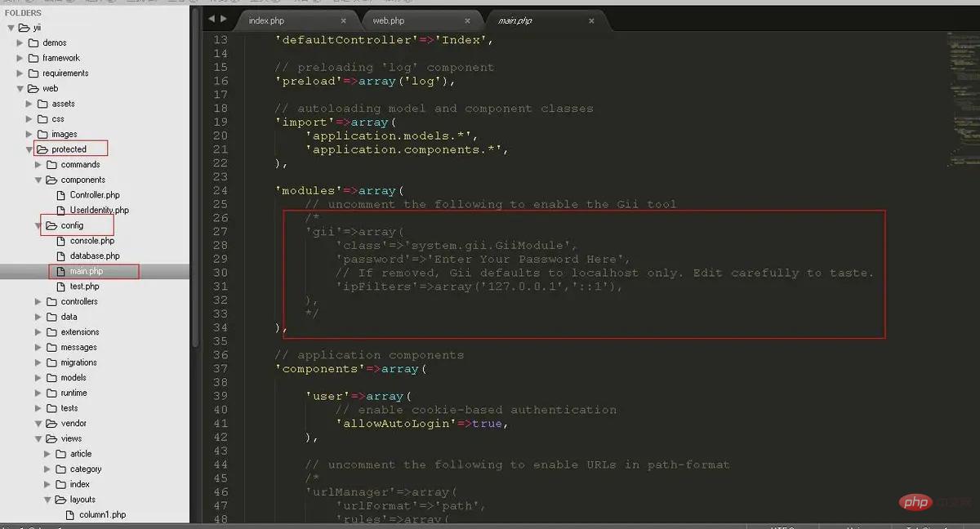Screen dimensions: 980x529
Task: Close the main.php tab
Action: [x=591, y=20]
